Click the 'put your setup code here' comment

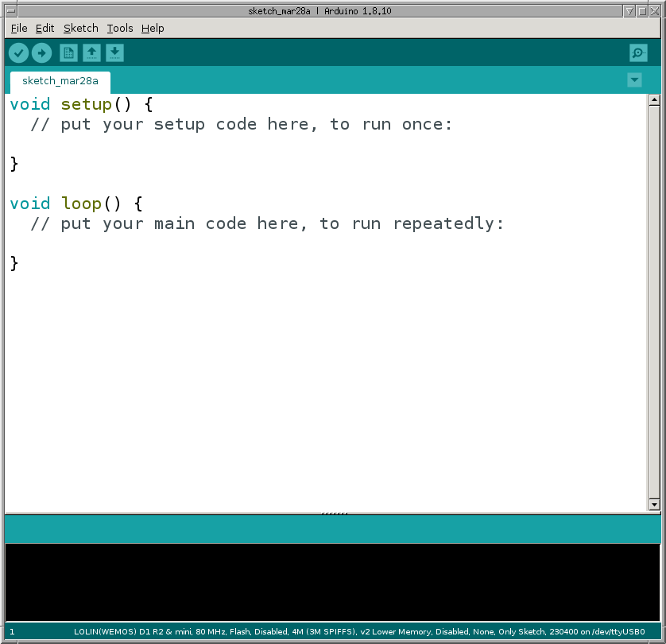242,125
